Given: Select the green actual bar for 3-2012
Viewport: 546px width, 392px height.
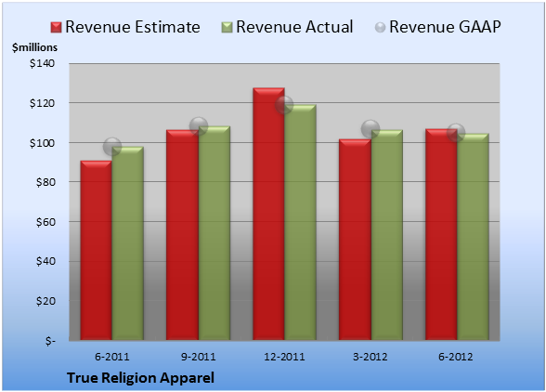Looking at the screenshot, I should (387, 235).
